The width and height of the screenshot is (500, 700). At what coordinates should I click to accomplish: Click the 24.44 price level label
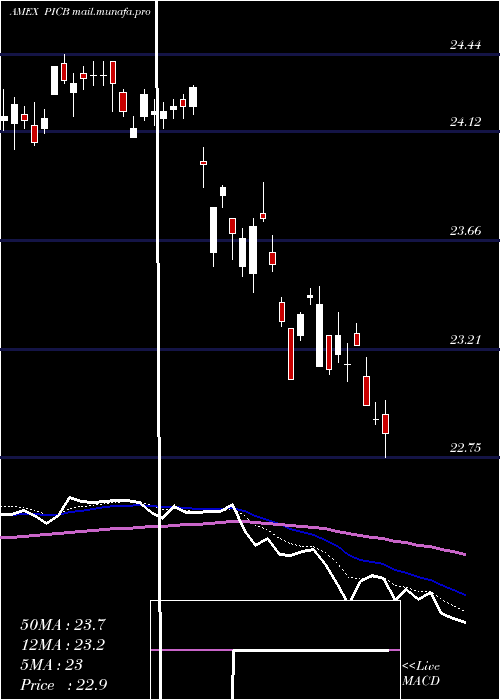465,45
